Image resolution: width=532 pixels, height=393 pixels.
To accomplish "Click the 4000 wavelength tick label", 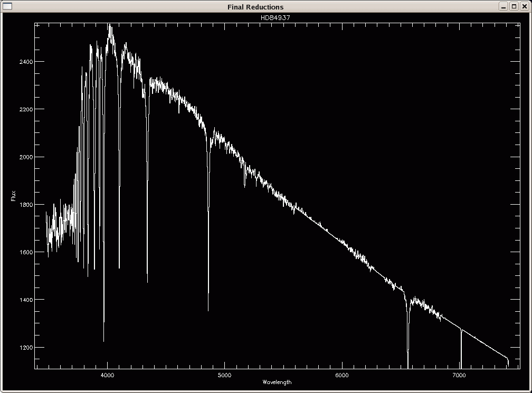I will (107, 375).
